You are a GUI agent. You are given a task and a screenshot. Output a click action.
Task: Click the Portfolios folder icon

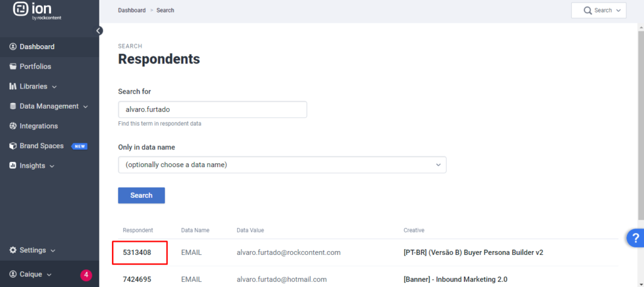pyautogui.click(x=13, y=67)
